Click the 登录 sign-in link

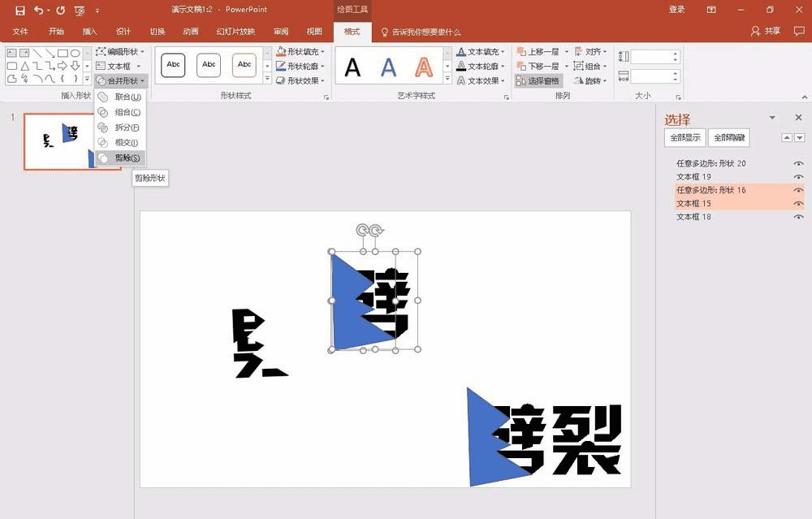[x=676, y=9]
